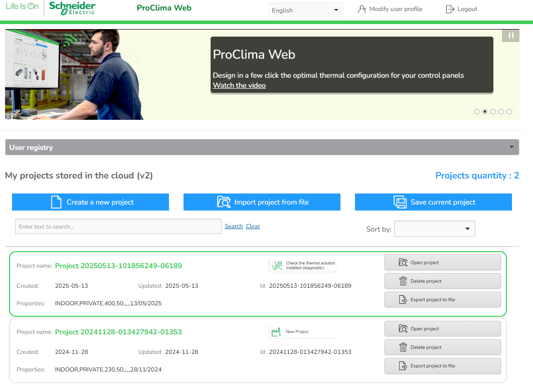Click the Delete project button for Project 20241128-013427942-01353

443,347
